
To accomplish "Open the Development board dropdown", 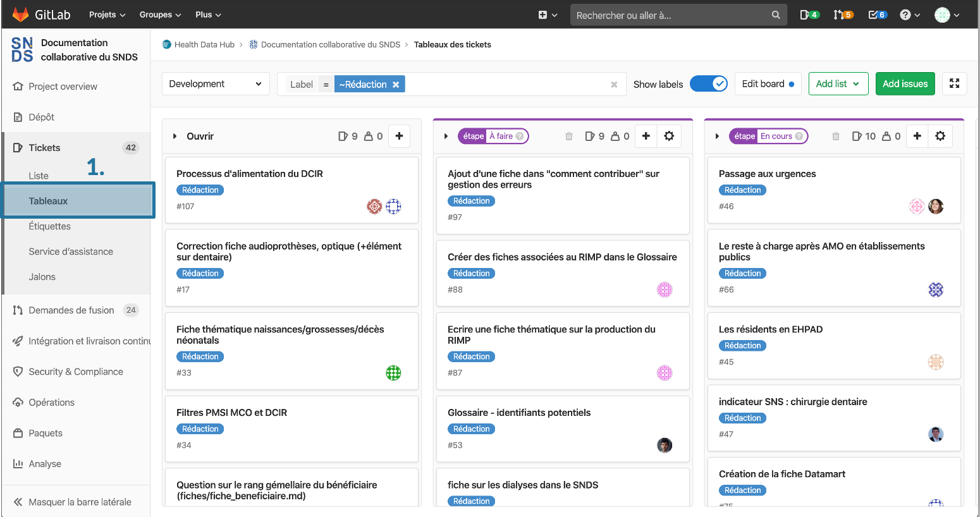I will [216, 83].
